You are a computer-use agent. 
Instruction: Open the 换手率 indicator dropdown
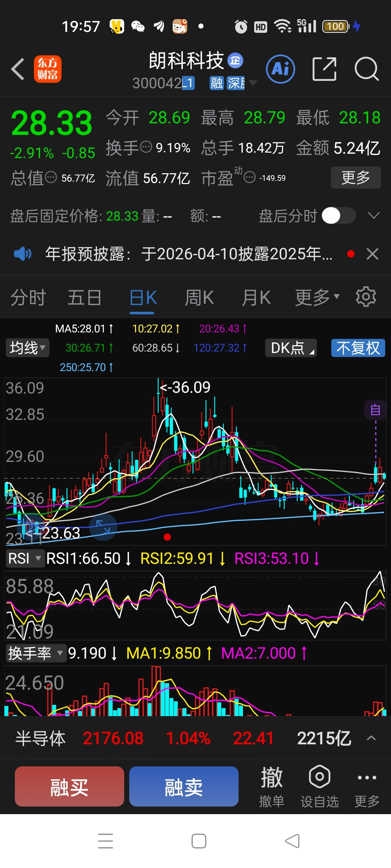[x=36, y=653]
